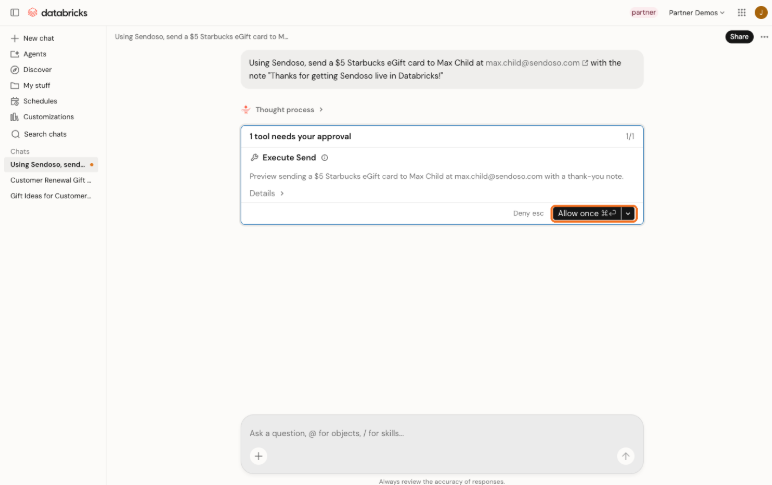Click the wrench icon beside Execute Send
Image resolution: width=772 pixels, height=485 pixels.
[x=254, y=158]
